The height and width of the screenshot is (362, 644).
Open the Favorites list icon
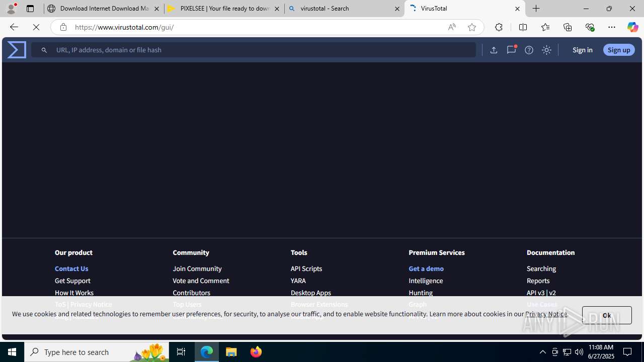(545, 27)
